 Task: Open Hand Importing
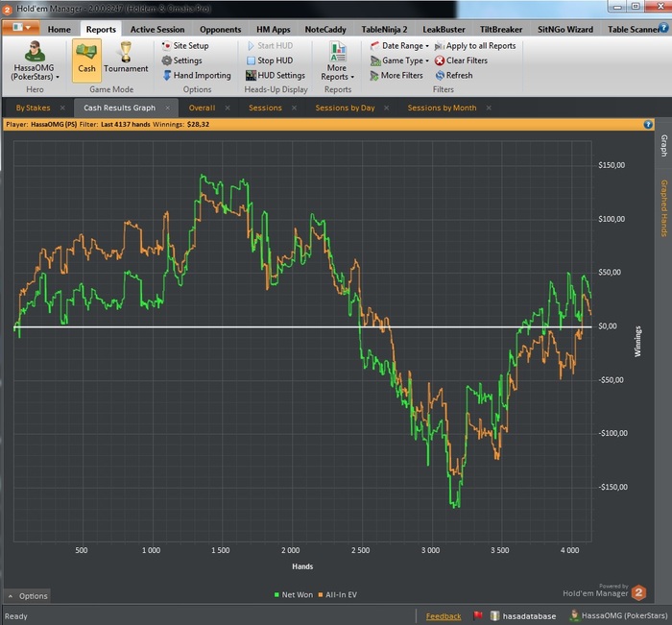[197, 76]
